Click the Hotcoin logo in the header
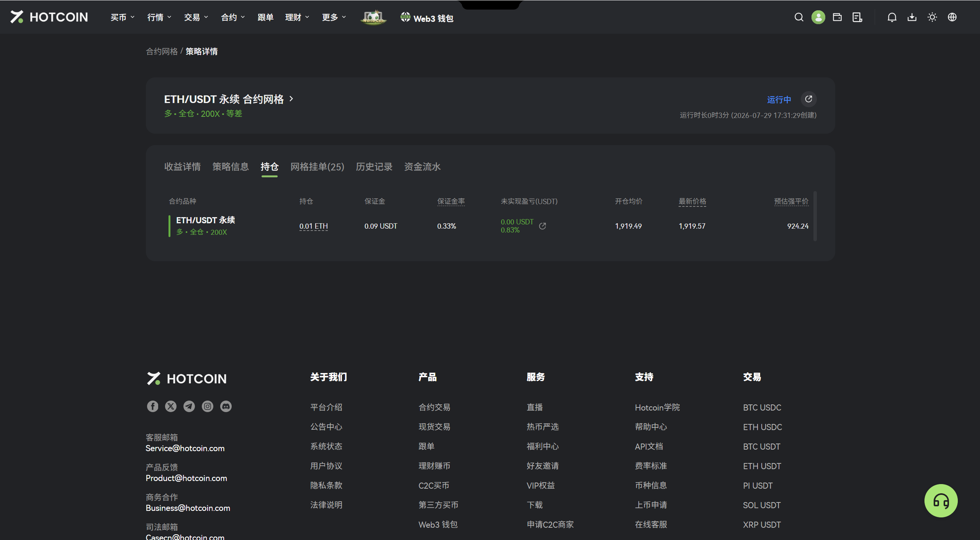The height and width of the screenshot is (540, 980). (49, 17)
